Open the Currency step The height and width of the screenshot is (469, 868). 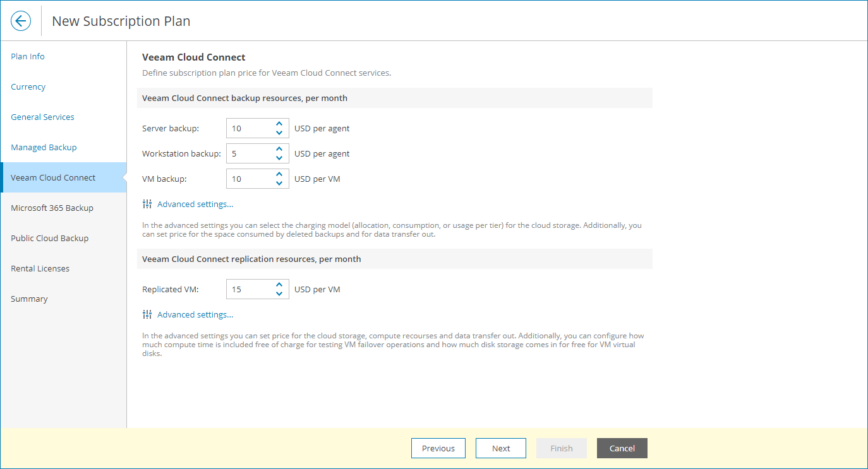pyautogui.click(x=28, y=86)
